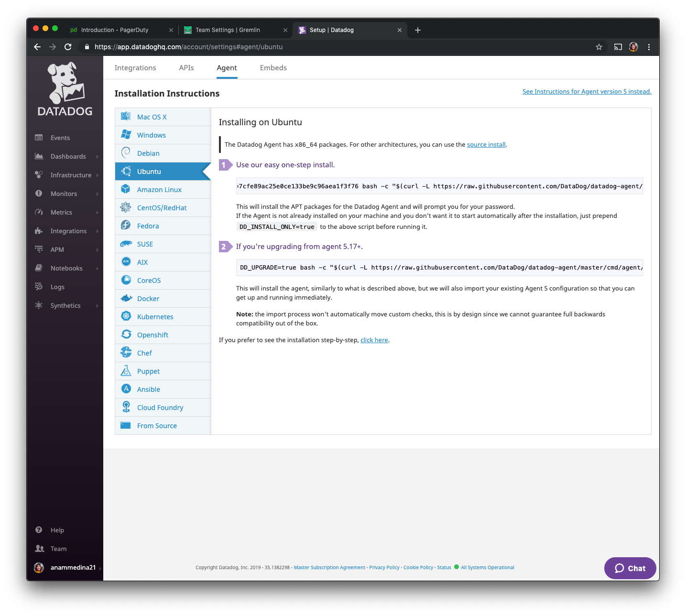Click the Fedora logo icon
The image size is (686, 616).
tap(126, 226)
